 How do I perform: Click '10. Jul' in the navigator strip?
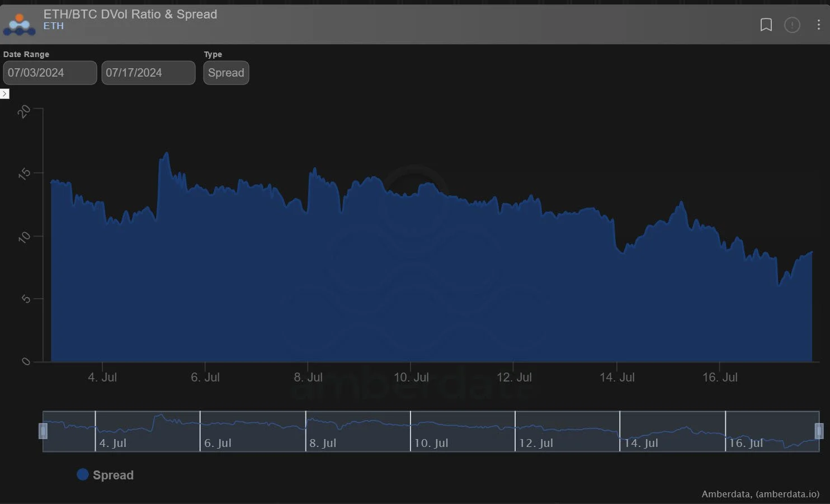click(x=431, y=443)
